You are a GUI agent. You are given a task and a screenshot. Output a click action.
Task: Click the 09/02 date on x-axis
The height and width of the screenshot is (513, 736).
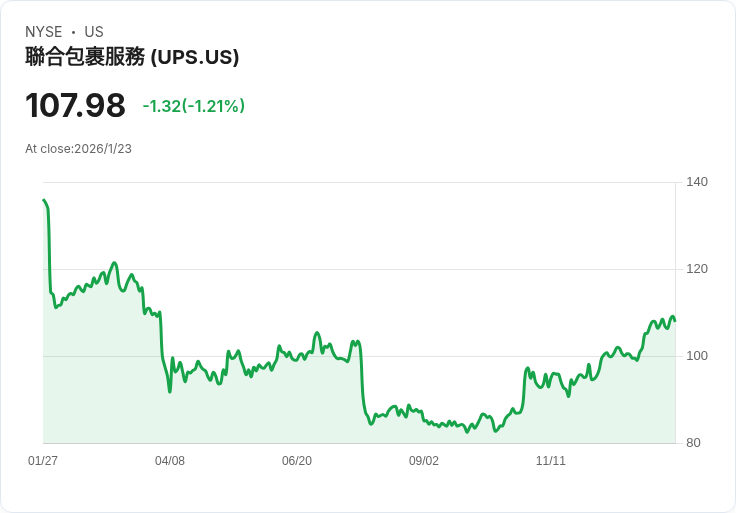tap(424, 461)
